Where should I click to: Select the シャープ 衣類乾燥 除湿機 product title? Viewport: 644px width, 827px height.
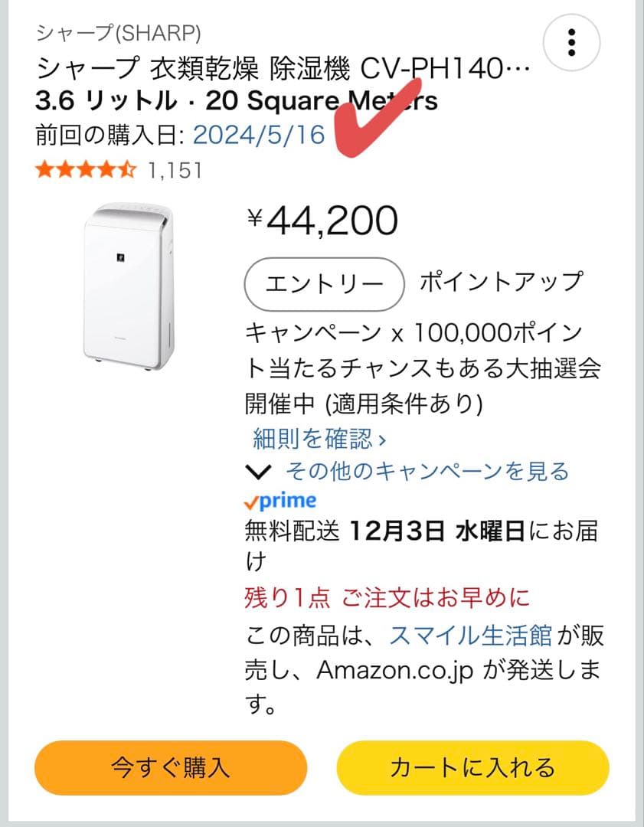[x=282, y=70]
